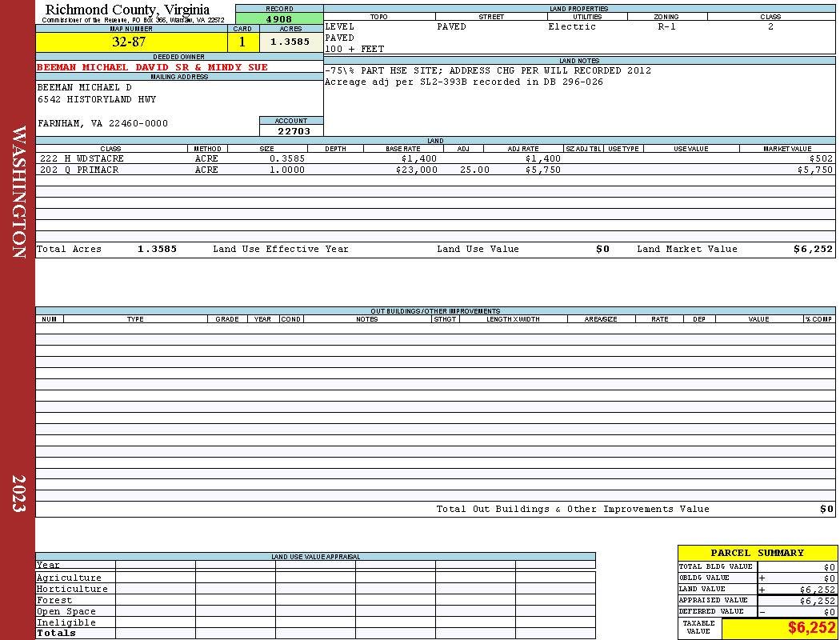
Task: Click account number 22703
Action: [294, 130]
